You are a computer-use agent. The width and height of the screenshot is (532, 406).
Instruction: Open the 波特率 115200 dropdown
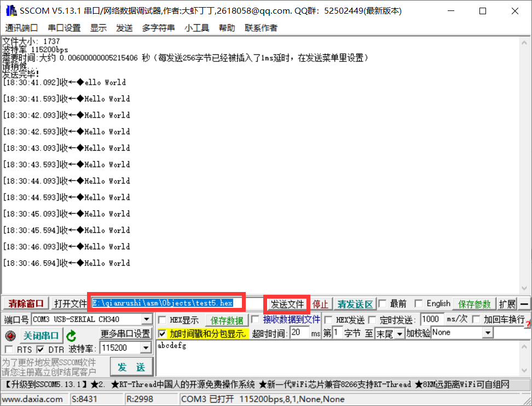tap(146, 347)
